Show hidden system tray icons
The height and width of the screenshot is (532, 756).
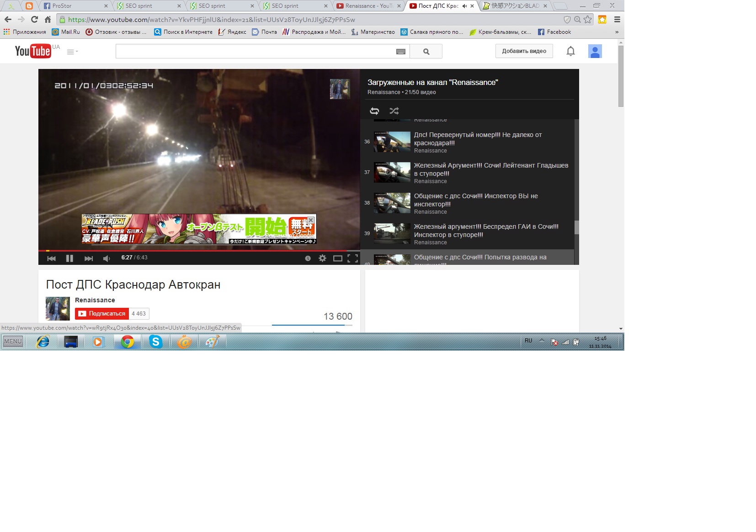pyautogui.click(x=542, y=341)
